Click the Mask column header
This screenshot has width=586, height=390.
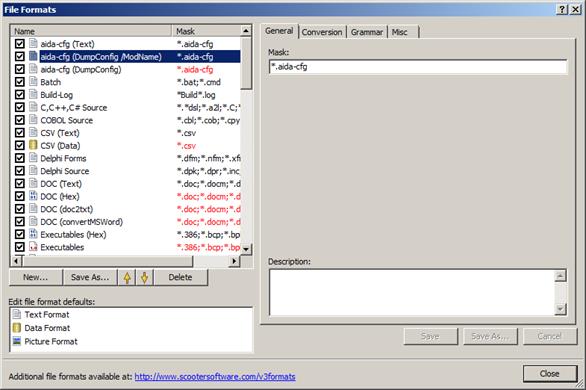[206, 31]
